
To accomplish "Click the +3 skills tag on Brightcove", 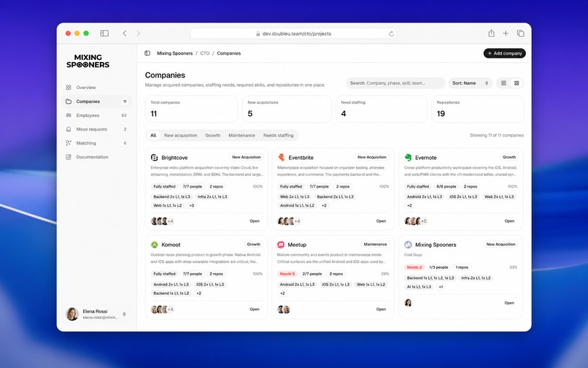I will click(192, 205).
